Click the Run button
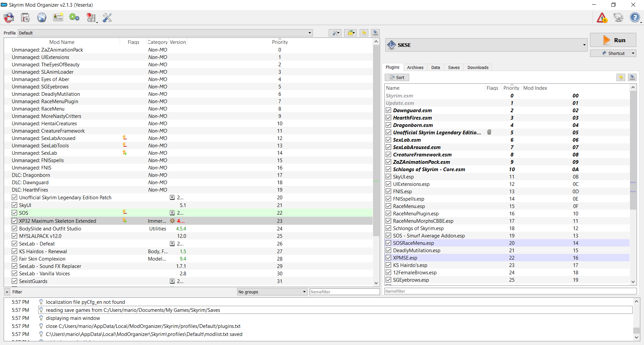 pyautogui.click(x=613, y=40)
